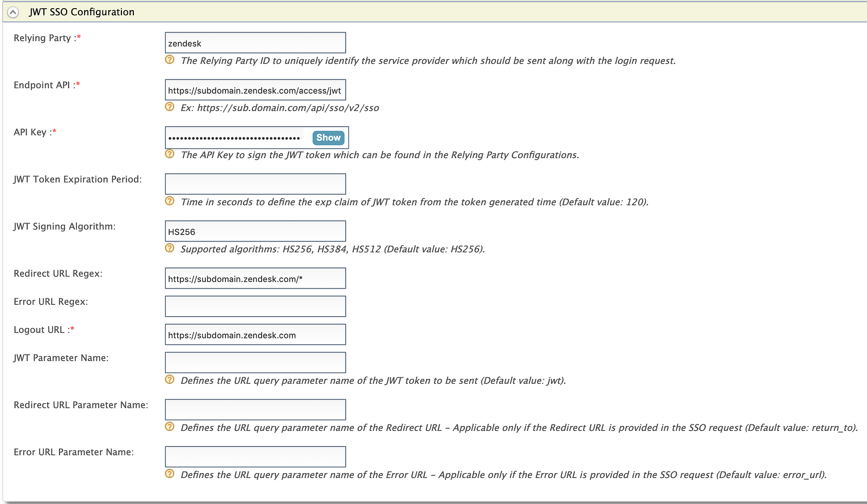The height and width of the screenshot is (504, 867).
Task: Focus the Endpoint API input field
Action: (x=255, y=90)
